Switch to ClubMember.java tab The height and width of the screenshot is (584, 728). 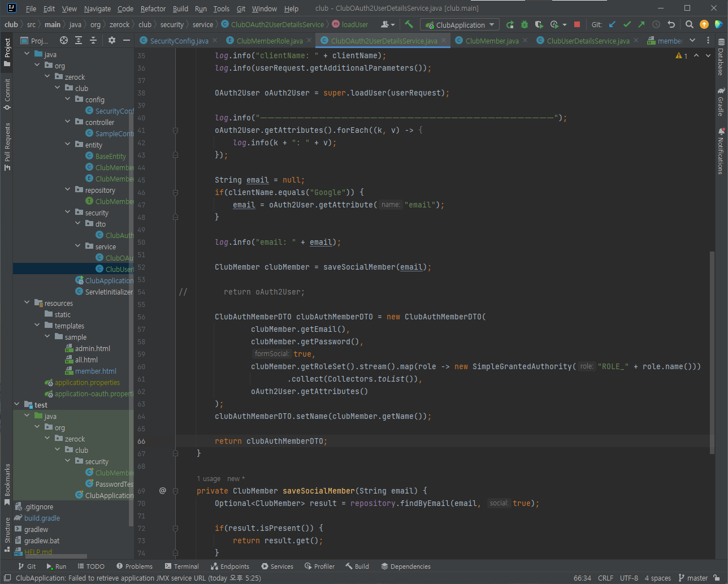click(492, 41)
